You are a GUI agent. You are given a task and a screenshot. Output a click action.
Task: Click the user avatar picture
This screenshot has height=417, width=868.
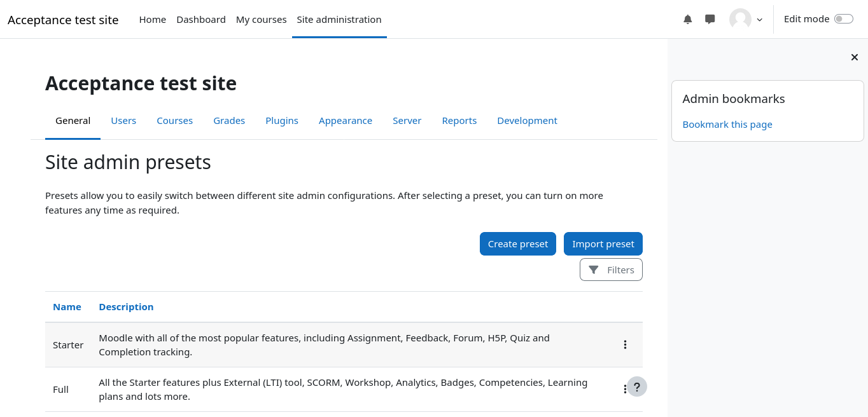tap(740, 20)
